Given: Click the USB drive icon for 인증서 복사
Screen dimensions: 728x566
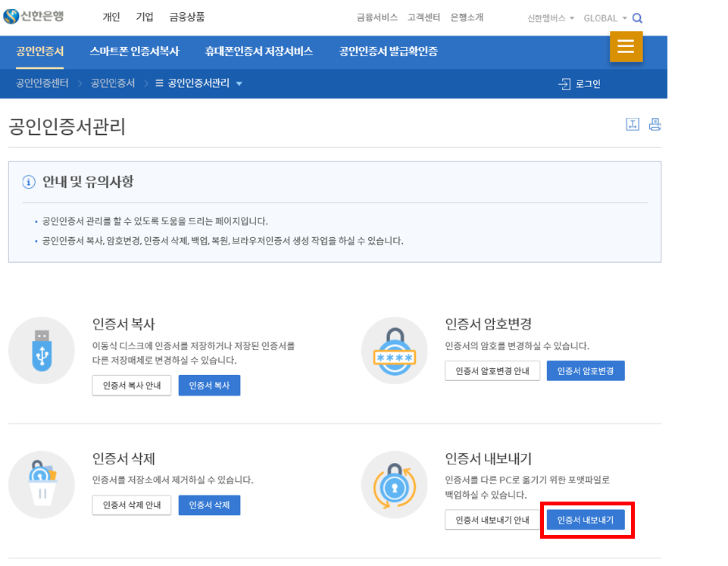Looking at the screenshot, I should click(x=41, y=350).
